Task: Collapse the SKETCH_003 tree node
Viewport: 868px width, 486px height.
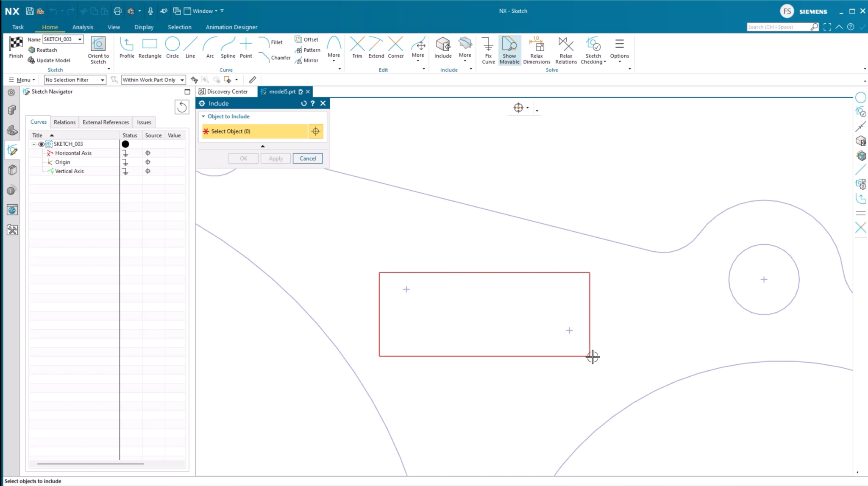Action: 34,144
